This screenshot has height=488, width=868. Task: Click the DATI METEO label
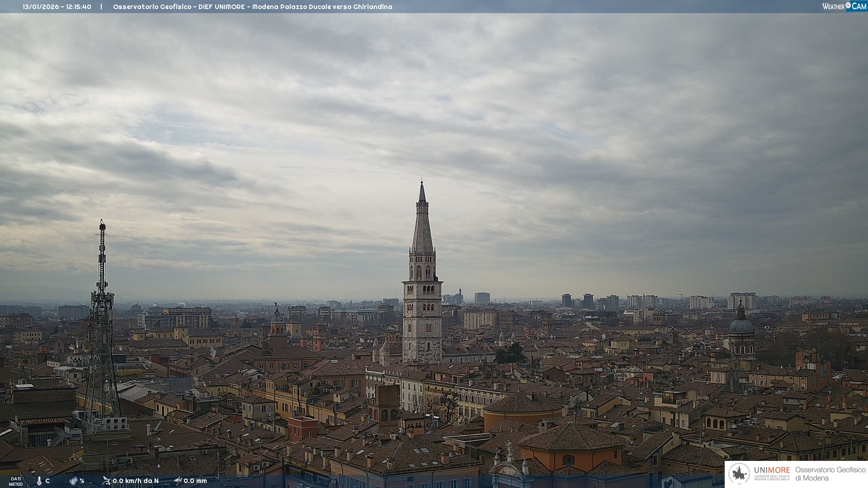[16, 481]
